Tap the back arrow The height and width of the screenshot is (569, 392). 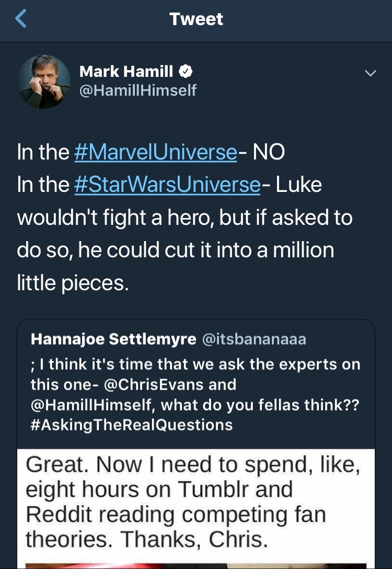coord(20,19)
